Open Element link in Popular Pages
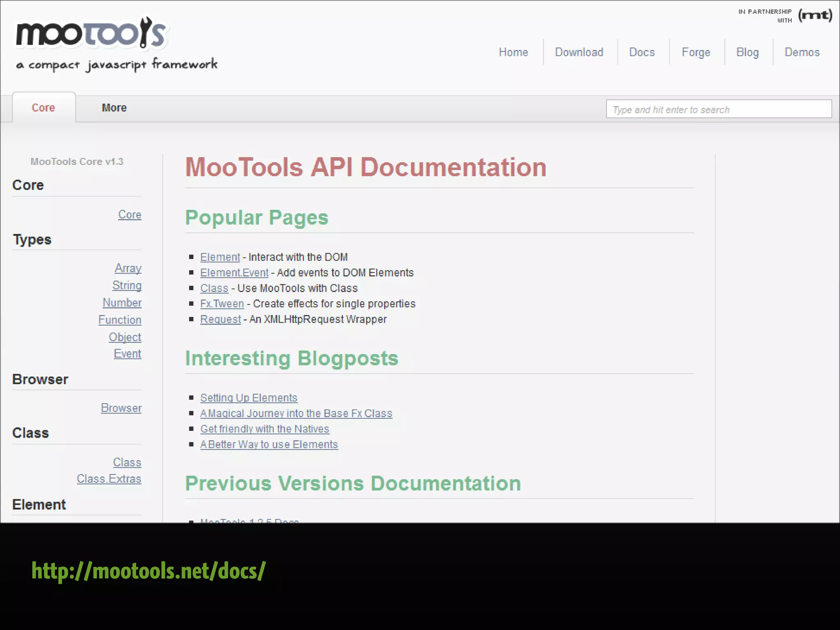Viewport: 840px width, 630px height. coord(220,257)
